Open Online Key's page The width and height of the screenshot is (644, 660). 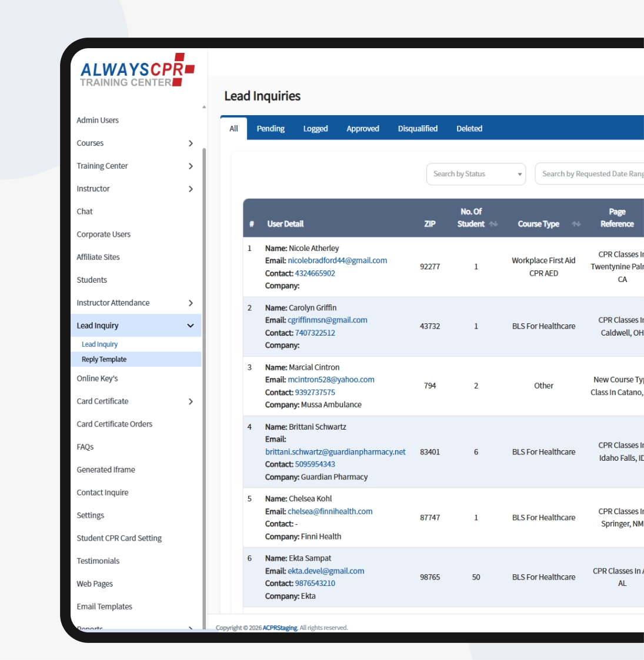tap(97, 378)
